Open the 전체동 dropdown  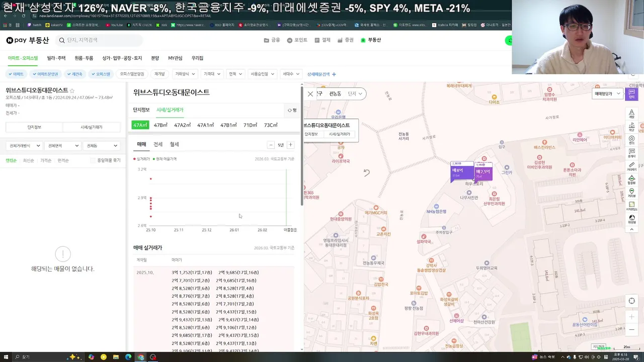tap(102, 146)
